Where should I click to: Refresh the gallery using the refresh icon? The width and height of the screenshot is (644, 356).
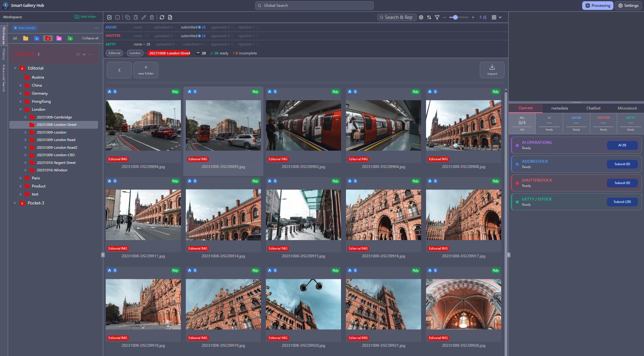tap(162, 17)
